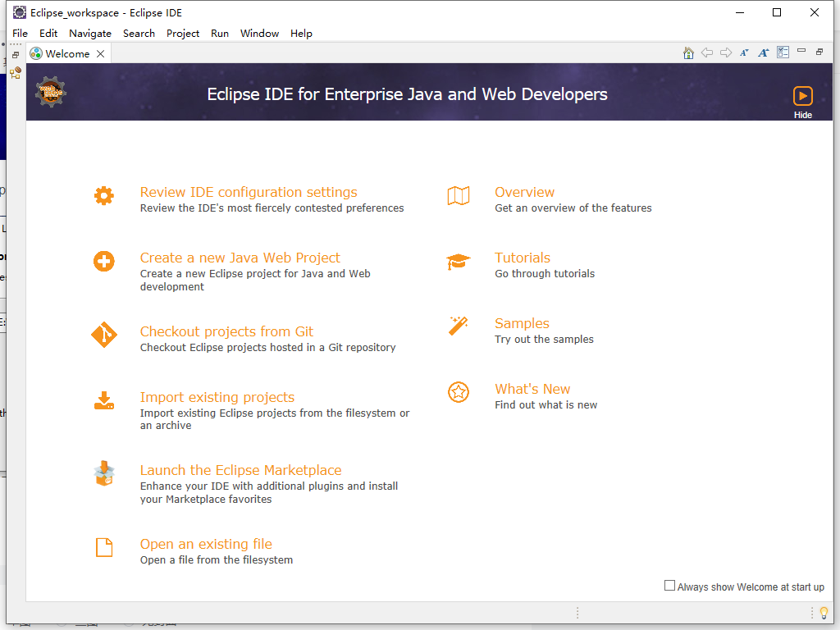Click the lightbulb tip icon in status bar
840x630 pixels.
824,612
